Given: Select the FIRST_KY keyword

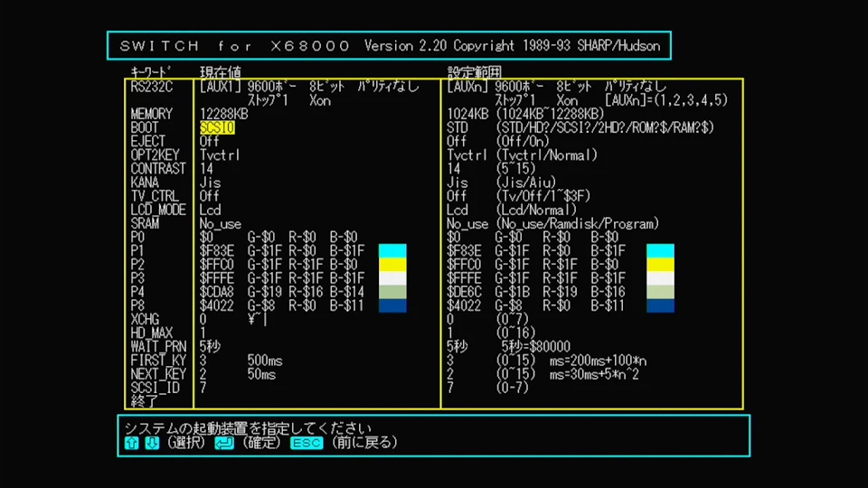Looking at the screenshot, I should (157, 361).
